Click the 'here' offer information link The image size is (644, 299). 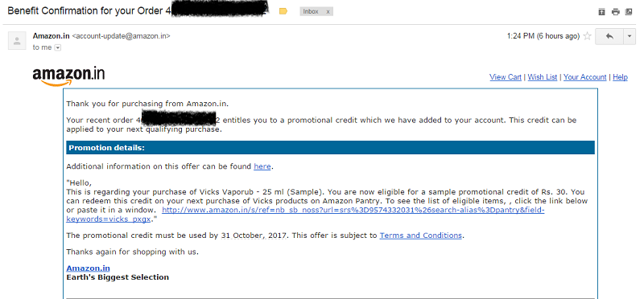pos(262,166)
